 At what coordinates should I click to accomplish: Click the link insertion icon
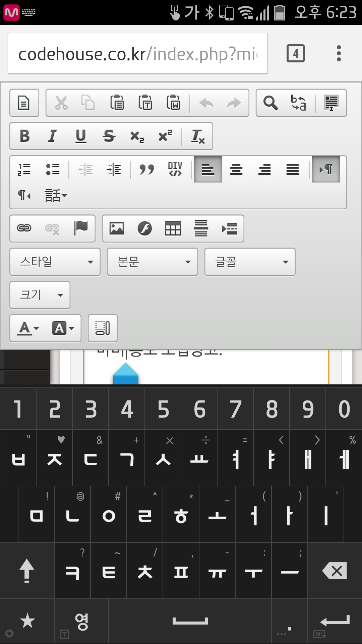[24, 229]
